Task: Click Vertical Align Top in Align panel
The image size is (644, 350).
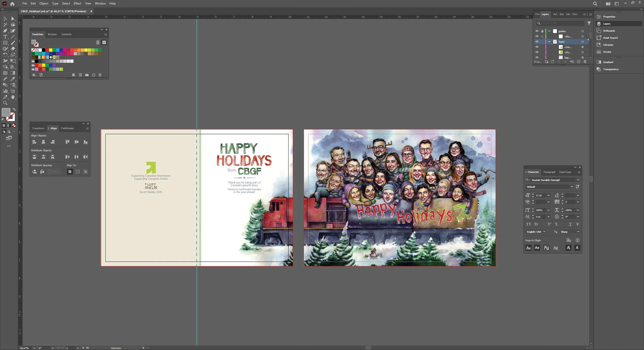Action: (x=67, y=142)
